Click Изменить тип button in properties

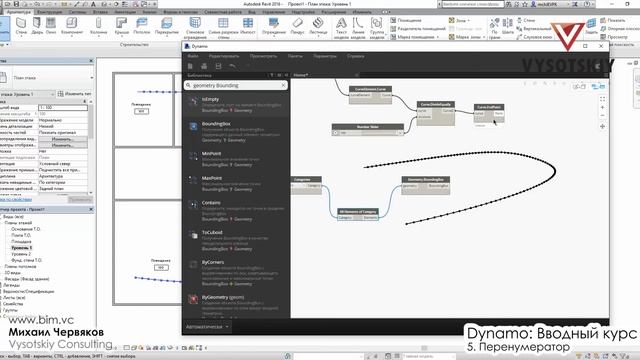pos(74,94)
